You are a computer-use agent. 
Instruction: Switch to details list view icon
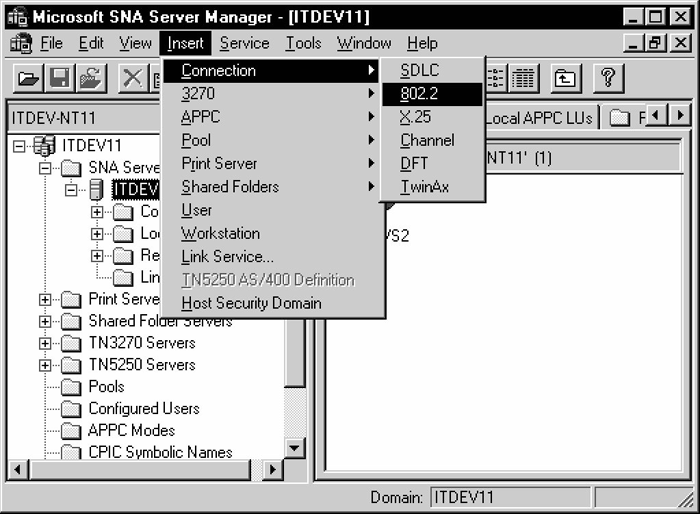(x=523, y=78)
